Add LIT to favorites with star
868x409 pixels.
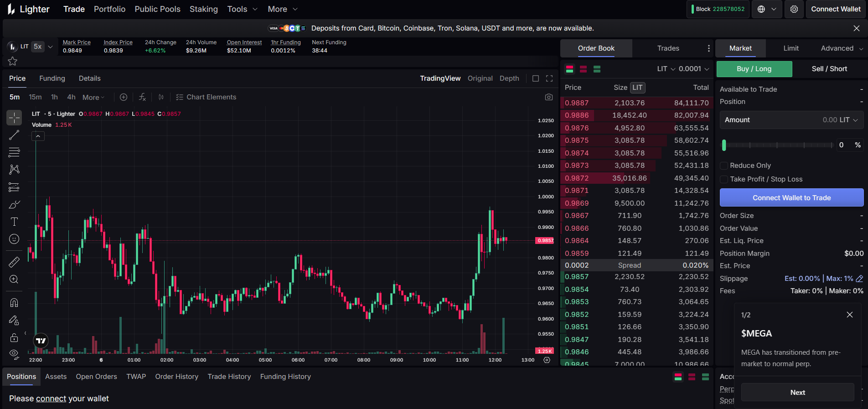coord(13,61)
